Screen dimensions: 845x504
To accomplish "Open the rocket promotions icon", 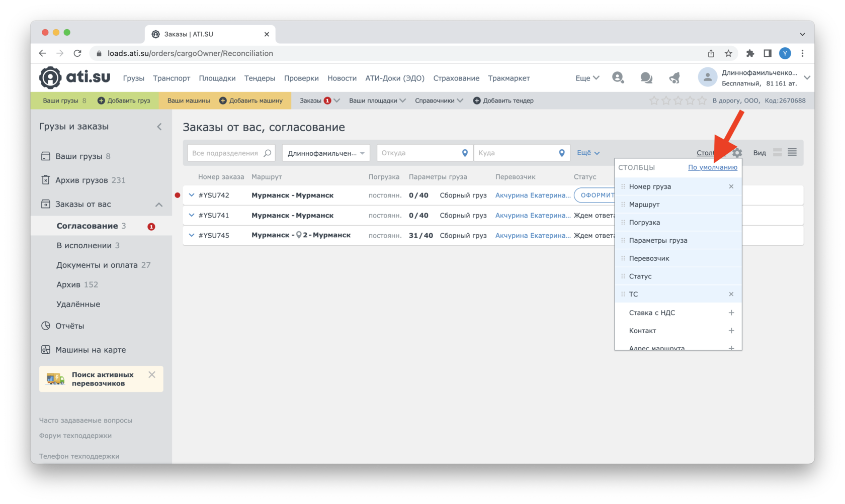I will 674,78.
